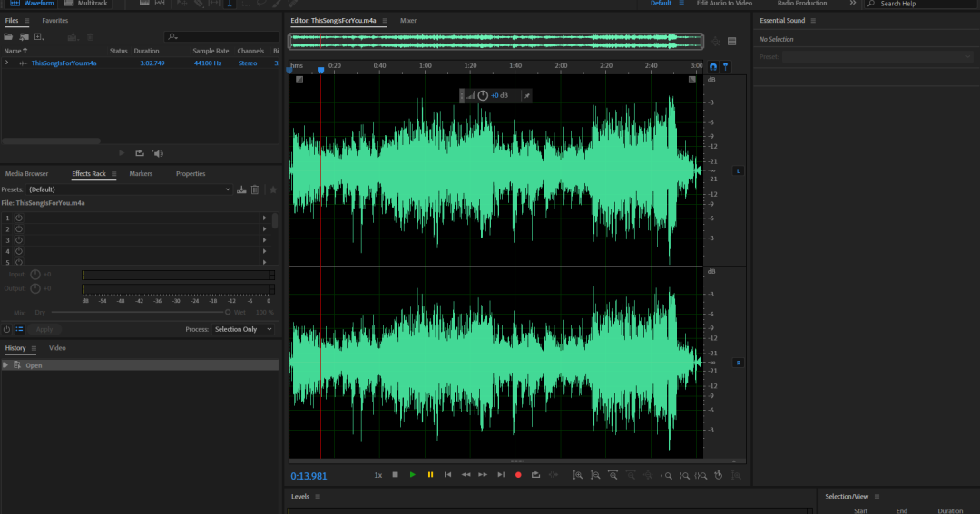
Task: Open the effects Presets dropdown
Action: tap(130, 189)
